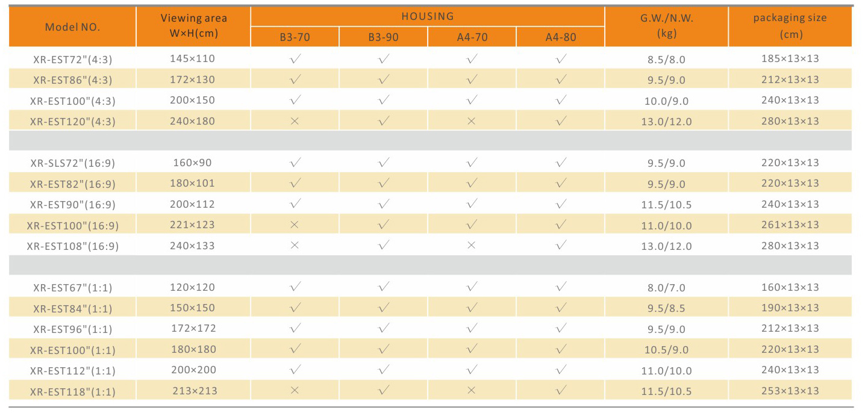
Task: Click the B3-90 checkmark for XR-EST96"(1:1)
Action: (x=384, y=328)
